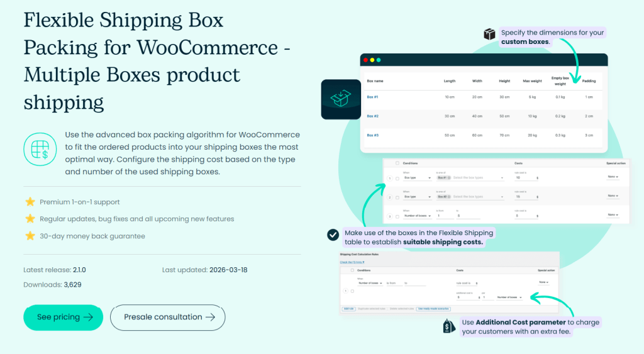Click the to field showing 5 in rule 3
Viewport: 644px width, 354px height.
(x=468, y=216)
